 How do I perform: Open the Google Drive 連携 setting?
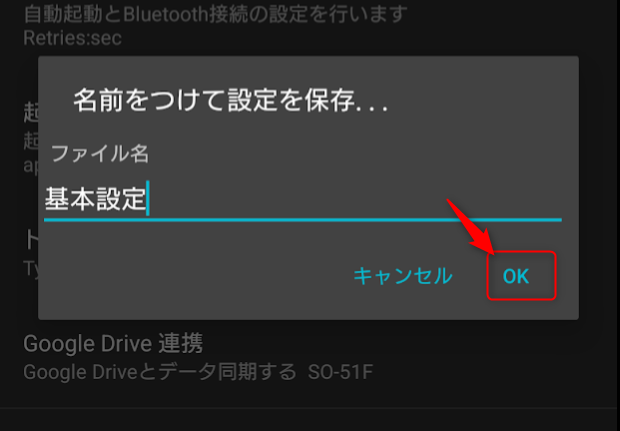click(113, 343)
